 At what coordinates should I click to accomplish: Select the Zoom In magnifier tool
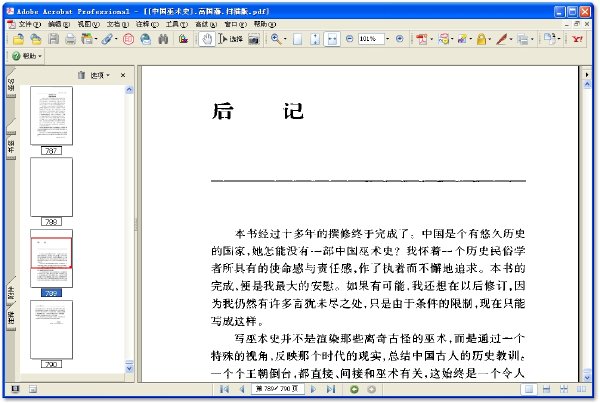point(276,39)
